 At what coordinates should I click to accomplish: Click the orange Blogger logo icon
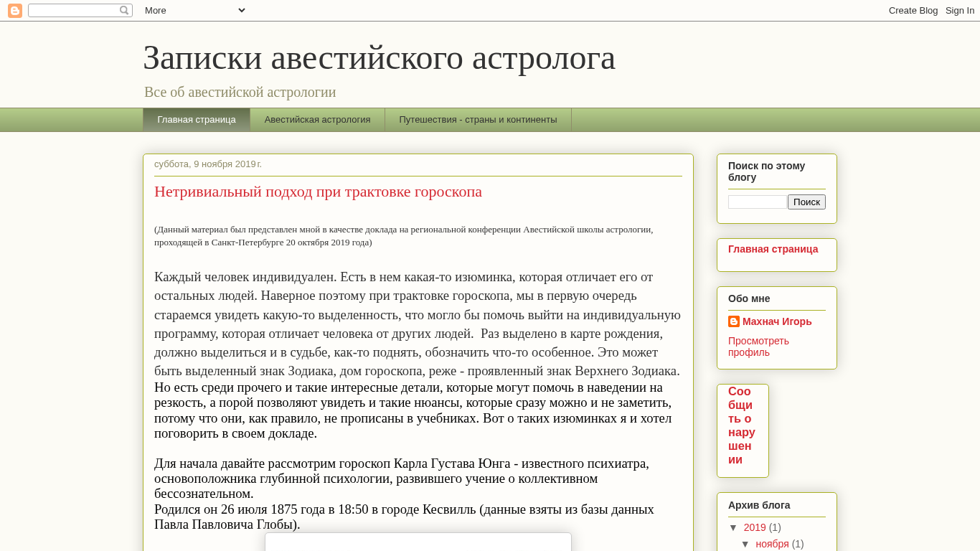15,11
